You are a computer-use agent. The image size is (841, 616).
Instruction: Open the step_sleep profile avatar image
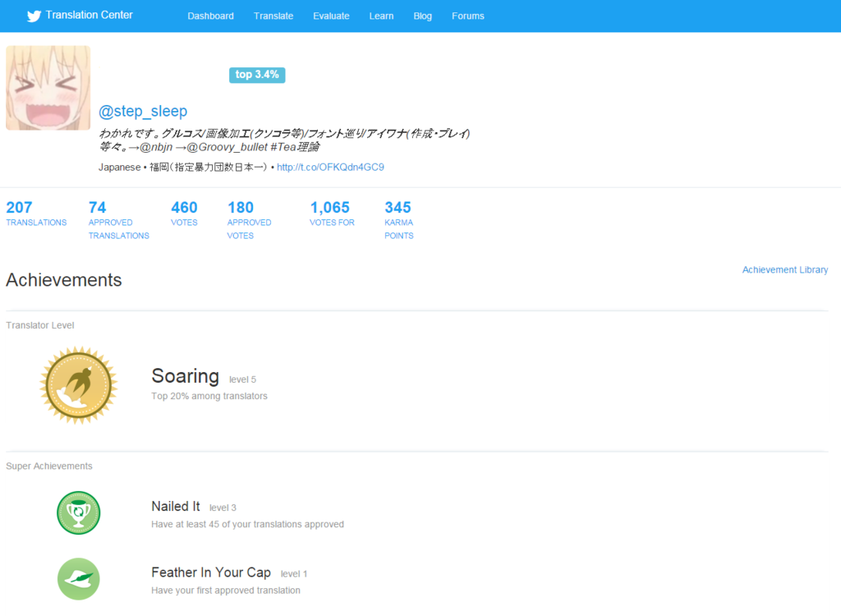(x=48, y=88)
